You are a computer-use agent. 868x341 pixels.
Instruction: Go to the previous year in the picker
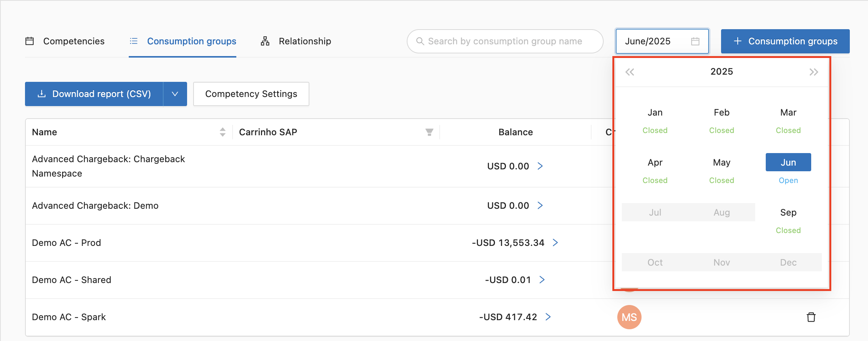(x=629, y=72)
